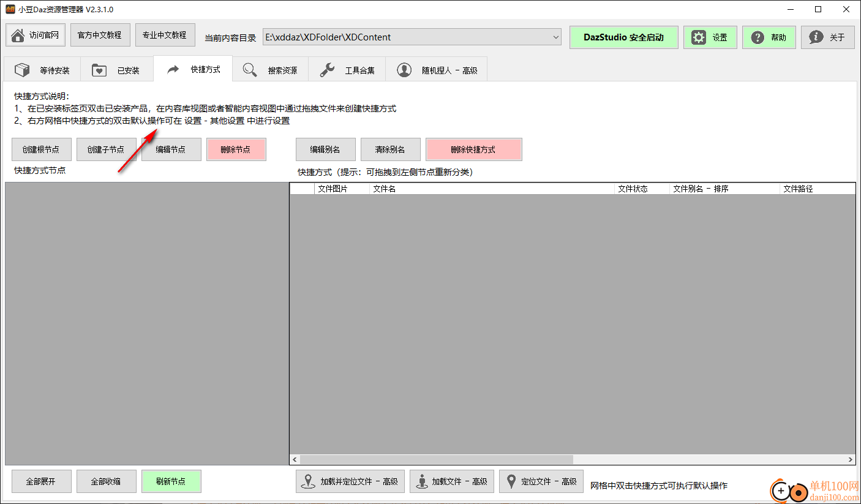Viewport: 861px width, 504px height.
Task: Click 网格中双击快捷方式可执行默认操作 hint text
Action: click(x=659, y=486)
